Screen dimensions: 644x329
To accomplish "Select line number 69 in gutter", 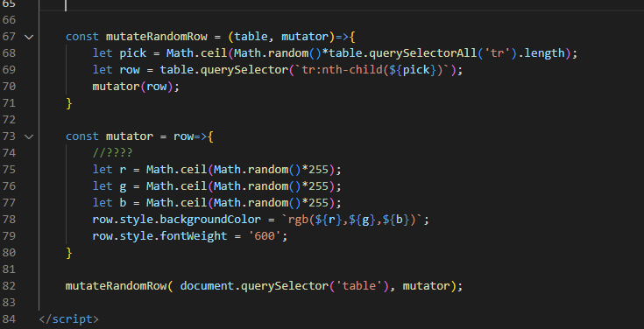I will 9,70.
